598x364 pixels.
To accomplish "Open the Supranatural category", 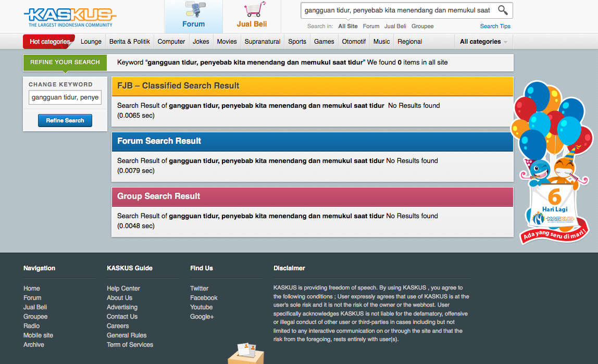I will (x=263, y=42).
